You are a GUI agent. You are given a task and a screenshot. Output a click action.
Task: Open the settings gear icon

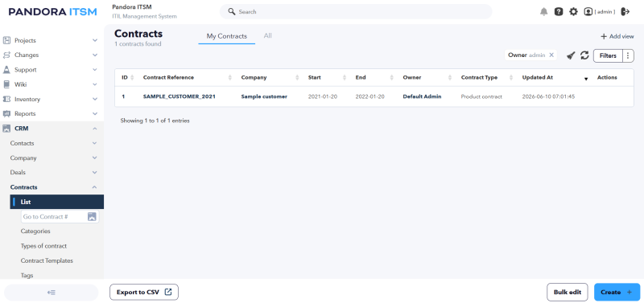pos(573,11)
